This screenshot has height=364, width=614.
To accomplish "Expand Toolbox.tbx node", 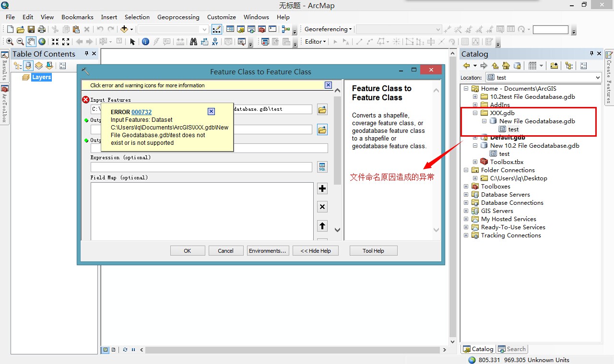I will (475, 162).
